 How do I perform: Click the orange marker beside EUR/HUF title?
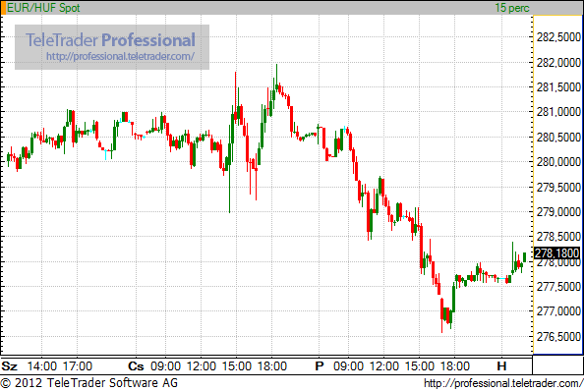click(3, 8)
